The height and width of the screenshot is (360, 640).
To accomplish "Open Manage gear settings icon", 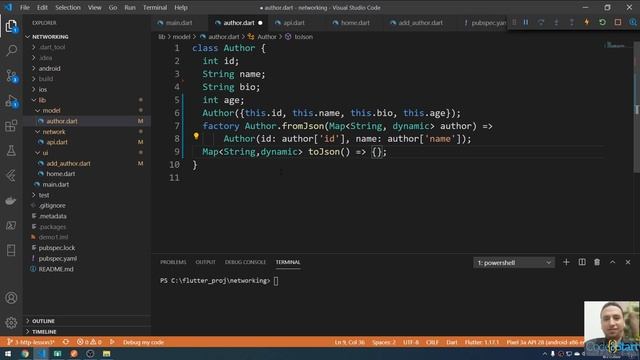I will click(11, 322).
